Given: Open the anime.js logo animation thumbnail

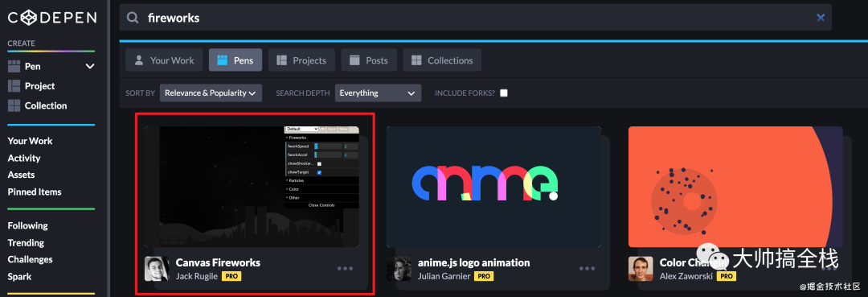Looking at the screenshot, I should 493,187.
